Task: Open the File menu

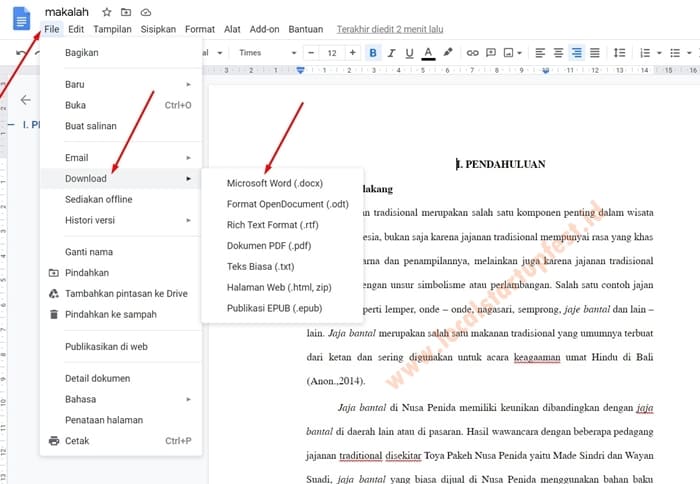Action: pos(52,29)
